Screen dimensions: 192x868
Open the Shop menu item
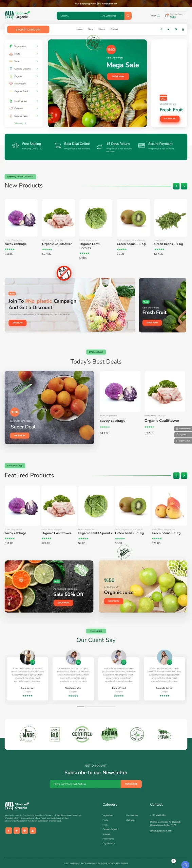[x=91, y=29]
